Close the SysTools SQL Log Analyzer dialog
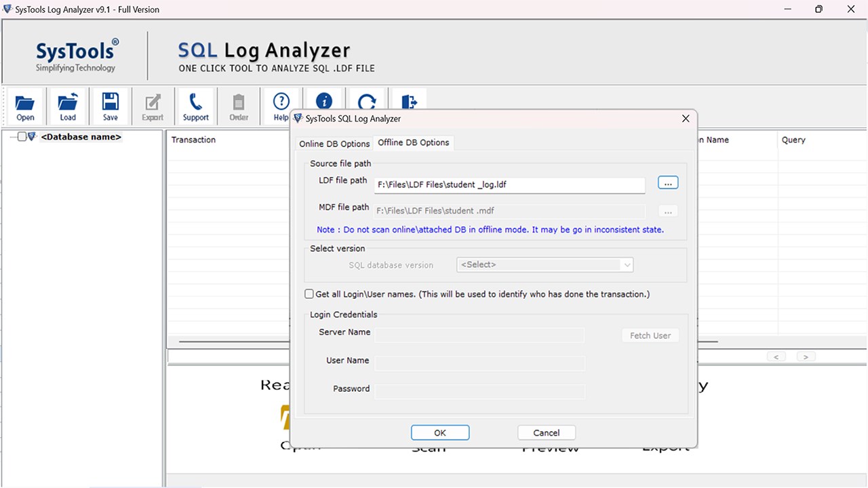This screenshot has height=488, width=868. (x=686, y=119)
